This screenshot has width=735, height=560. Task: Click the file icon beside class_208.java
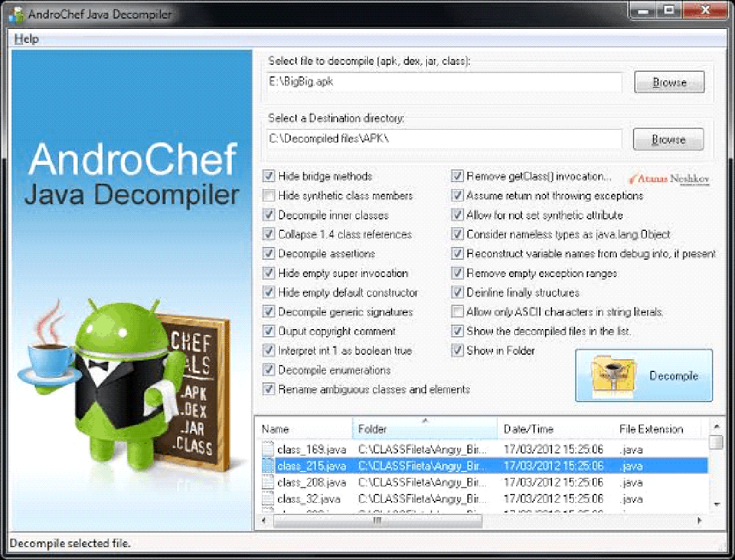[x=268, y=482]
